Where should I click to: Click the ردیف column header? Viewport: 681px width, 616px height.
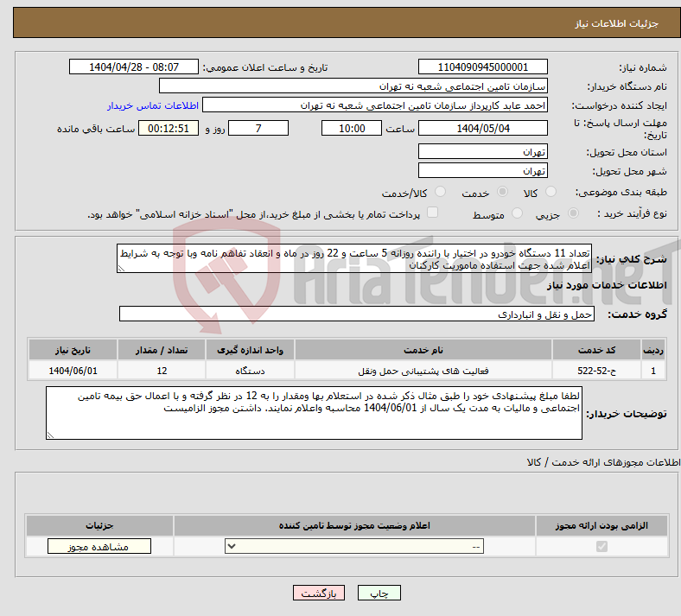653,350
